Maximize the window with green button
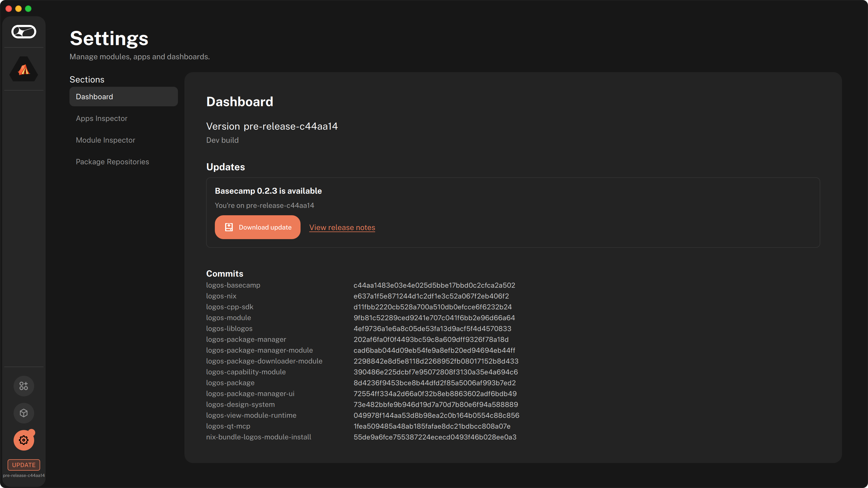 [x=28, y=8]
